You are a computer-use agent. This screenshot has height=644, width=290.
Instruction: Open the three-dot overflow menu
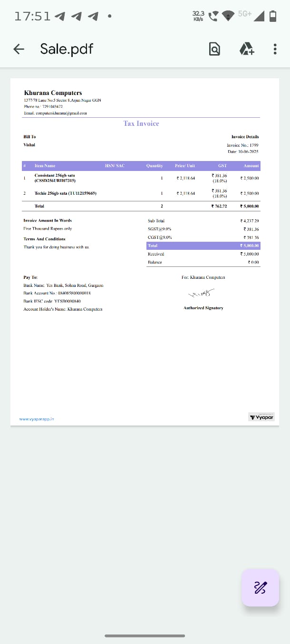(x=275, y=49)
